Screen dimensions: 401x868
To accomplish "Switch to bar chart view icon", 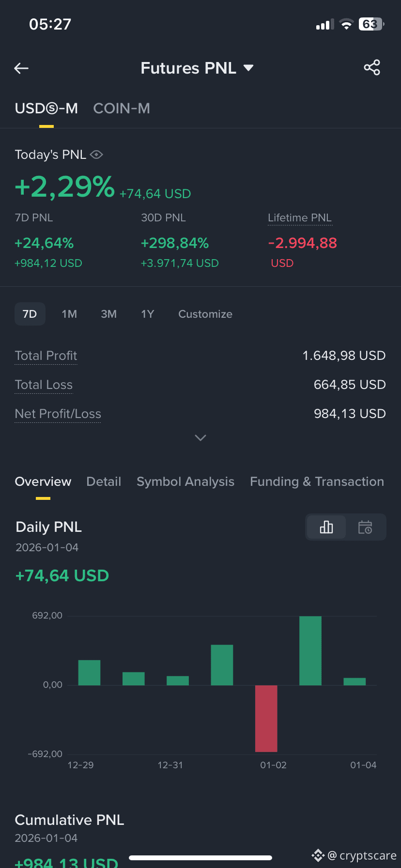I will coord(326,527).
